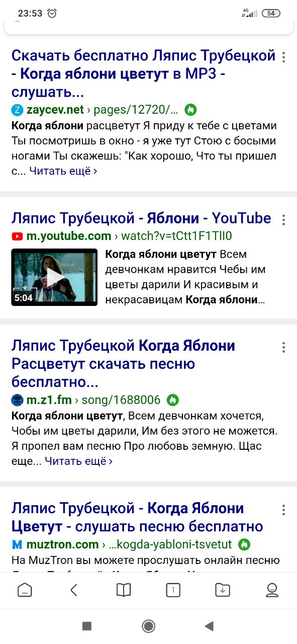The width and height of the screenshot is (297, 644).
Task: Tap the Android home circle button
Action: [x=148, y=626]
